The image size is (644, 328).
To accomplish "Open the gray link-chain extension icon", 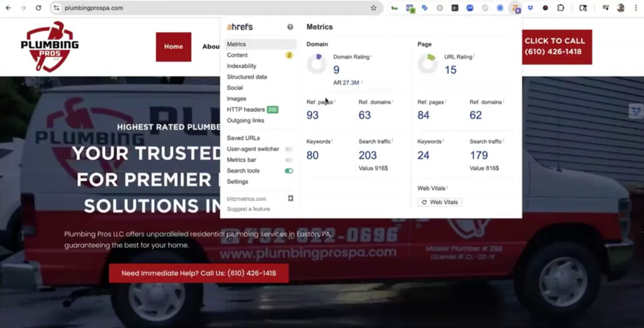I will tap(485, 8).
